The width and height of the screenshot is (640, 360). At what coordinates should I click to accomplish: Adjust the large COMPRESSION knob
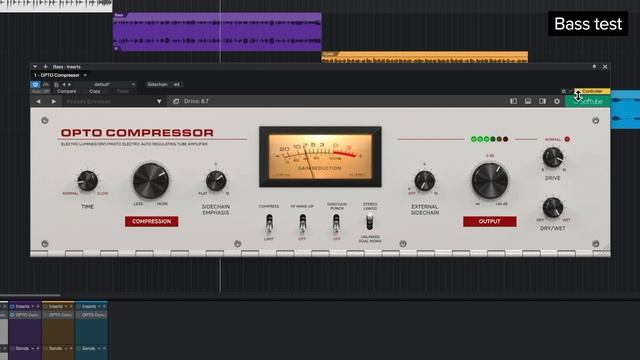(x=151, y=181)
